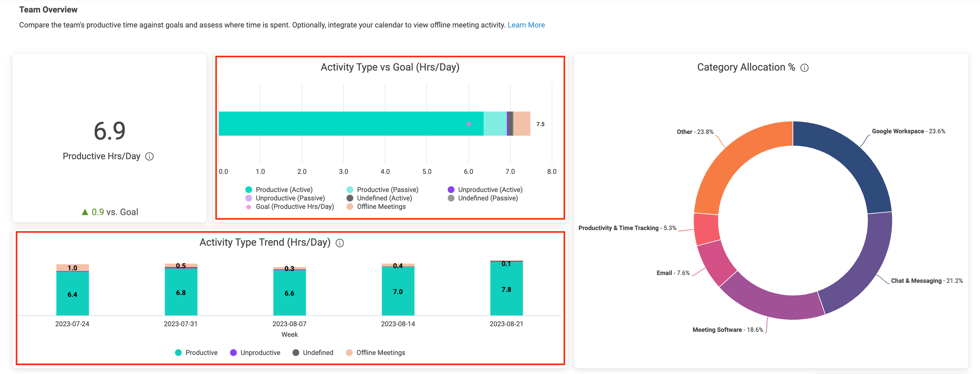
Task: Open the Category Allocation info tooltip
Action: pyautogui.click(x=804, y=68)
